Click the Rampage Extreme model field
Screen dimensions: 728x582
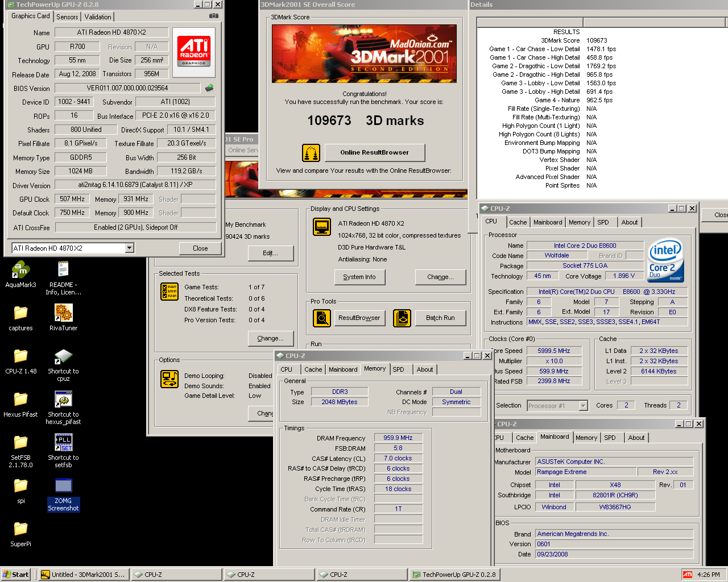(586, 472)
